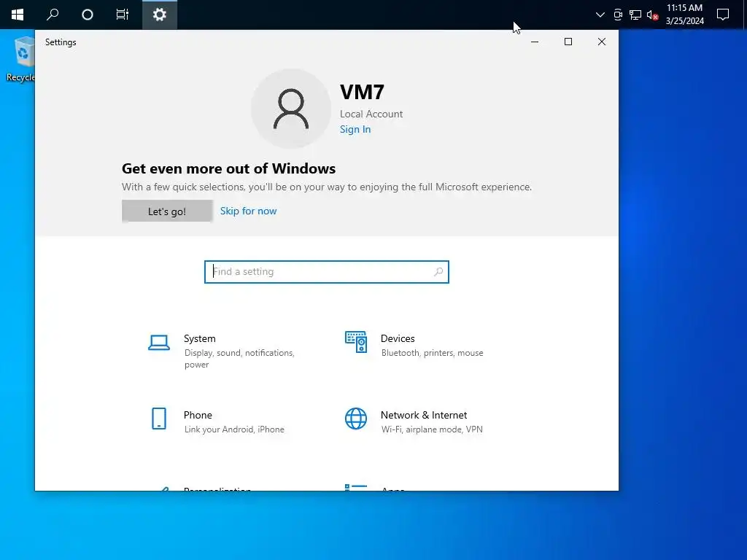
Task: Minimize the Settings window
Action: click(x=535, y=42)
